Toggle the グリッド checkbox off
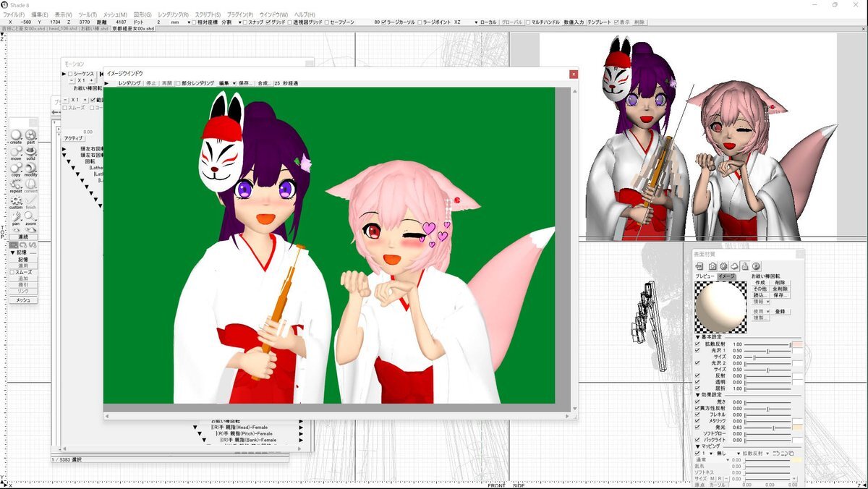Image resolution: width=868 pixels, height=489 pixels. 268,22
